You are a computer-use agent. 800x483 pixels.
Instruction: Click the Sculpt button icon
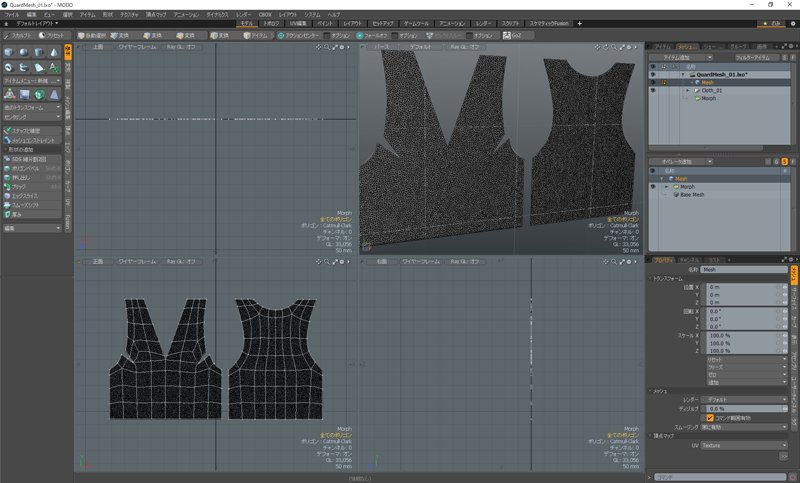click(x=7, y=36)
